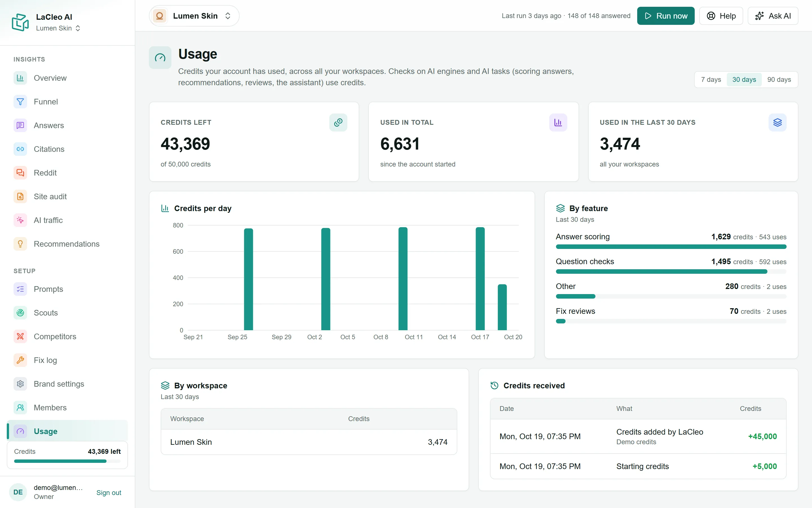The width and height of the screenshot is (812, 508).
Task: Go to the Usage menu item
Action: point(67,431)
